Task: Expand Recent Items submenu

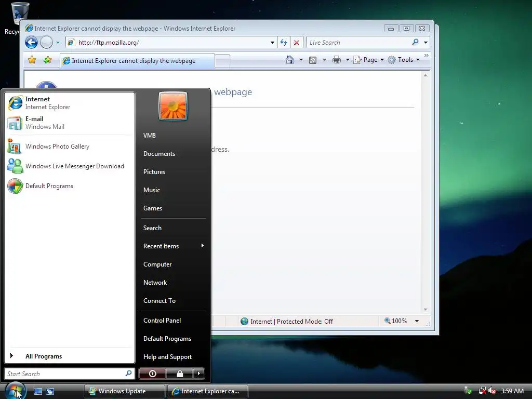Action: point(173,246)
